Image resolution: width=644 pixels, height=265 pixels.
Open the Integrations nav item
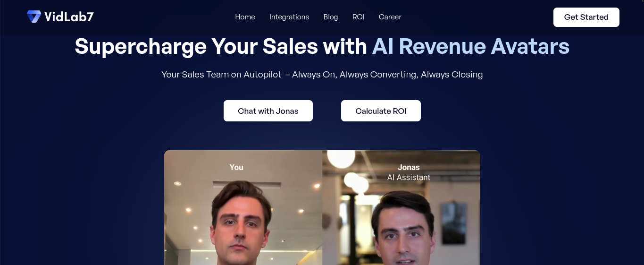click(x=289, y=17)
